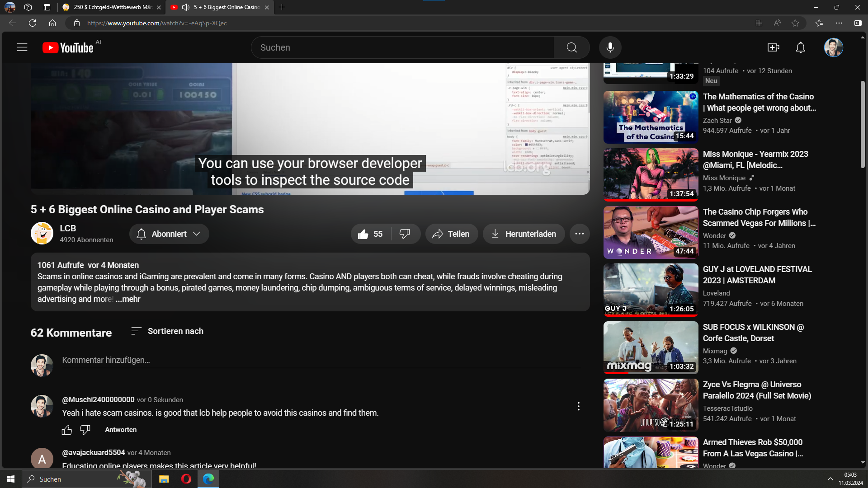The height and width of the screenshot is (488, 868).
Task: Open the Edge workspaces icon
Action: [x=28, y=7]
